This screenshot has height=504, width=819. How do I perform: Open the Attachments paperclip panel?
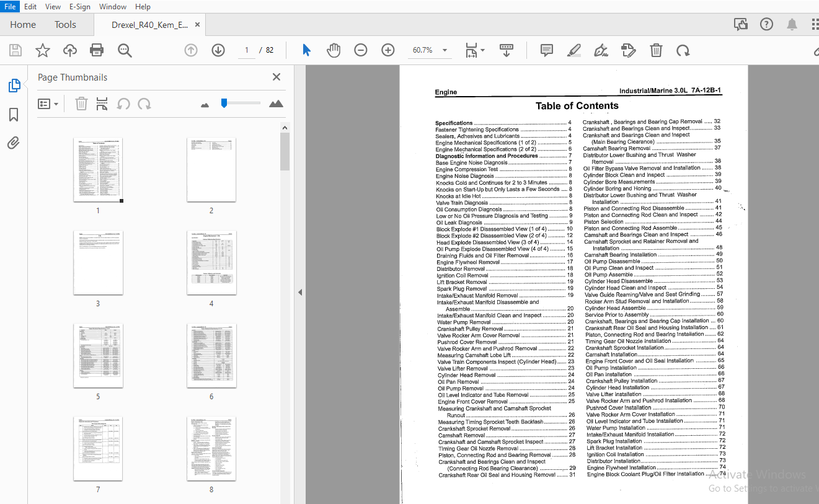(x=14, y=143)
